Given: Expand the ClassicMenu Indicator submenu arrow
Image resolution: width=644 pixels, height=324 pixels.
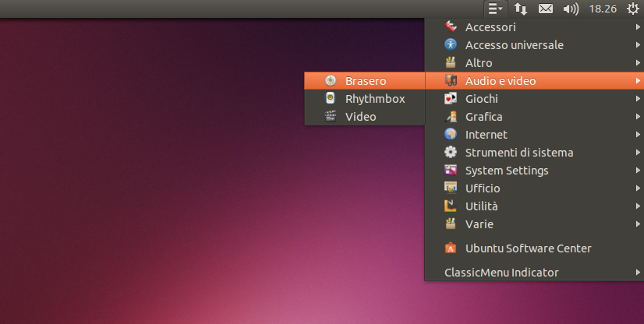Looking at the screenshot, I should click(638, 273).
